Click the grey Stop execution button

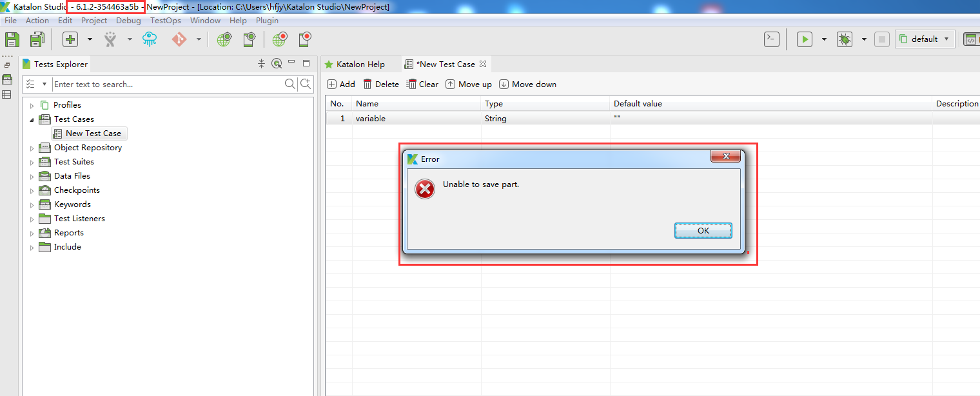pos(882,39)
